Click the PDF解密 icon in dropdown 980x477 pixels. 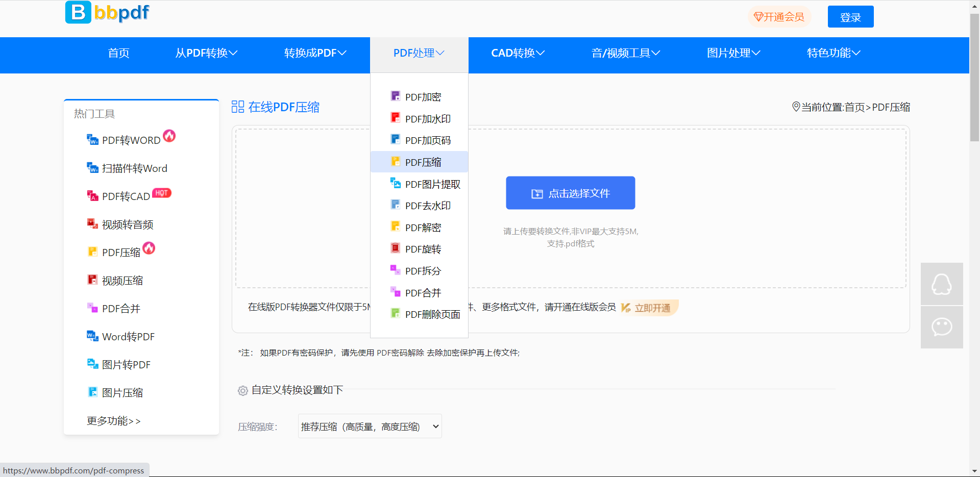396,227
